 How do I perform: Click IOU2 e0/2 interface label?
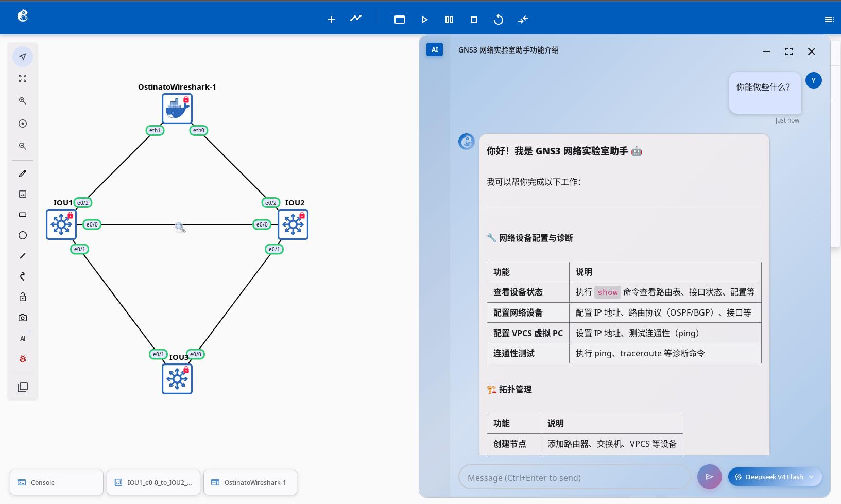[271, 203]
